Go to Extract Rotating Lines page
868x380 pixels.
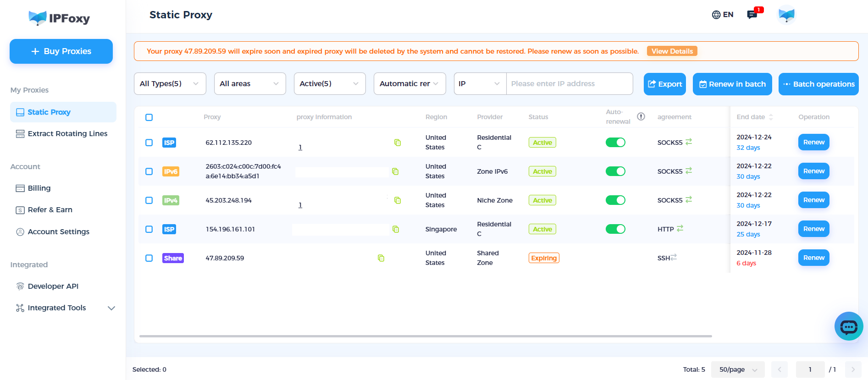67,133
